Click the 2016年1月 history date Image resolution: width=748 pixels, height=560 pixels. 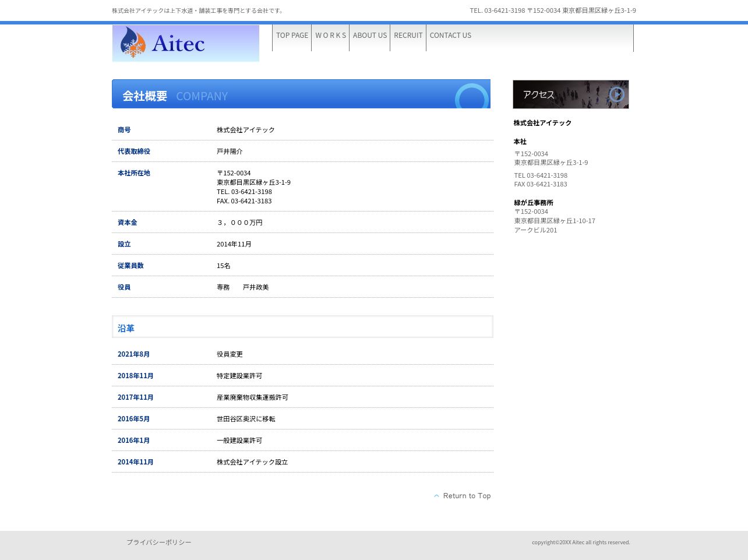point(133,441)
